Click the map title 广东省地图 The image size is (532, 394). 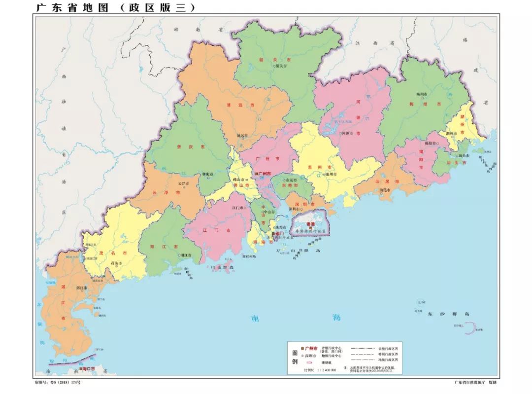(x=70, y=7)
